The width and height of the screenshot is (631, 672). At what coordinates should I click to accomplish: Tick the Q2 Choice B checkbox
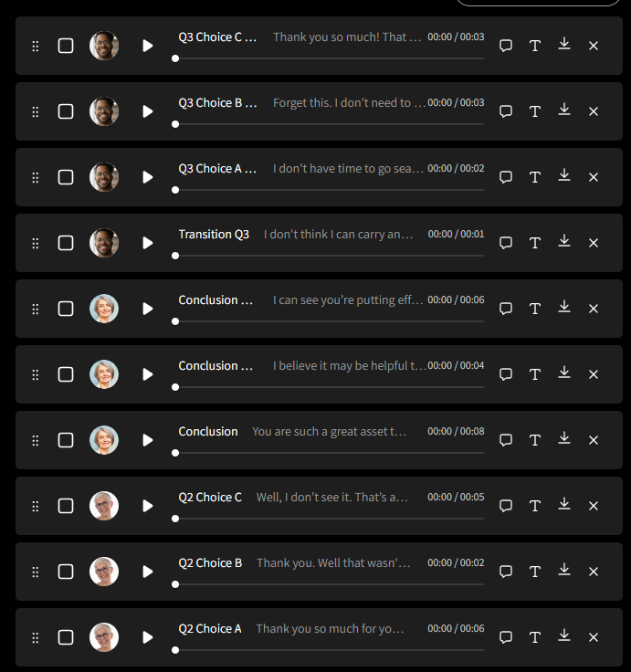pyautogui.click(x=66, y=572)
